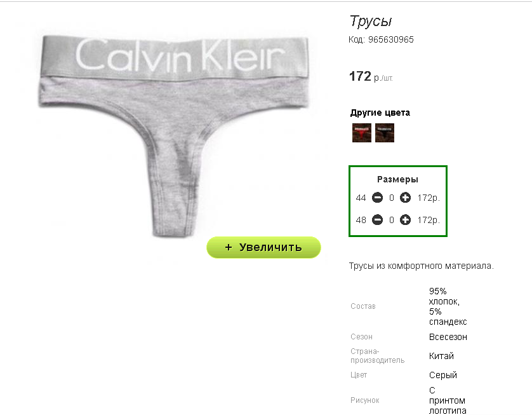Select the black color variant thumbnail
Image resolution: width=532 pixels, height=415 pixels.
[x=385, y=133]
